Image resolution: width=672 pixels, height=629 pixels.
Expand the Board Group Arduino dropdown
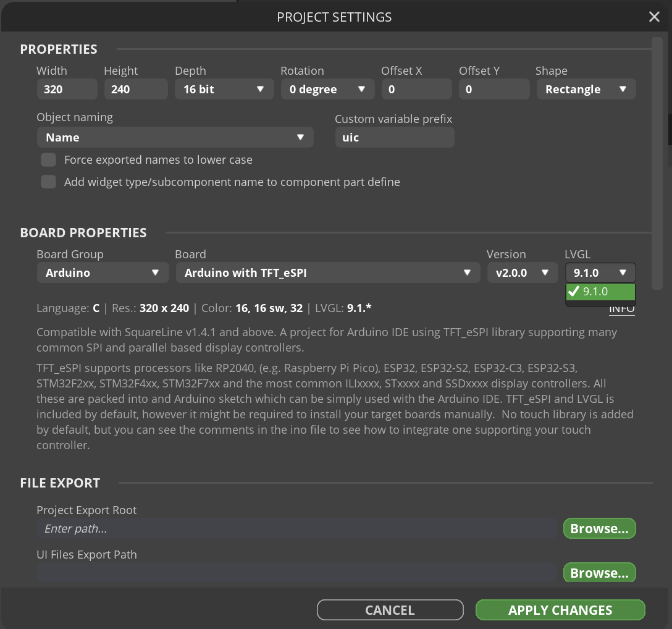tap(103, 273)
